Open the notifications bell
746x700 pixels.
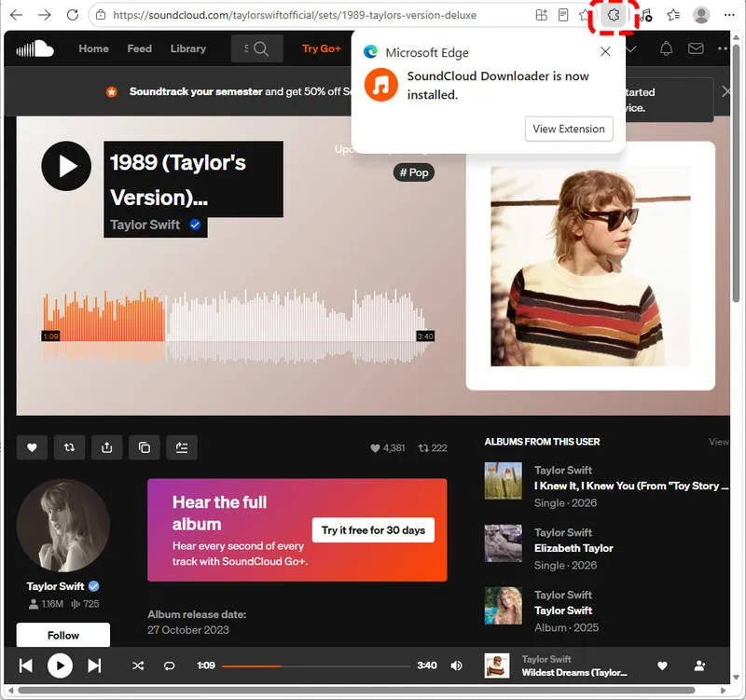pos(666,48)
